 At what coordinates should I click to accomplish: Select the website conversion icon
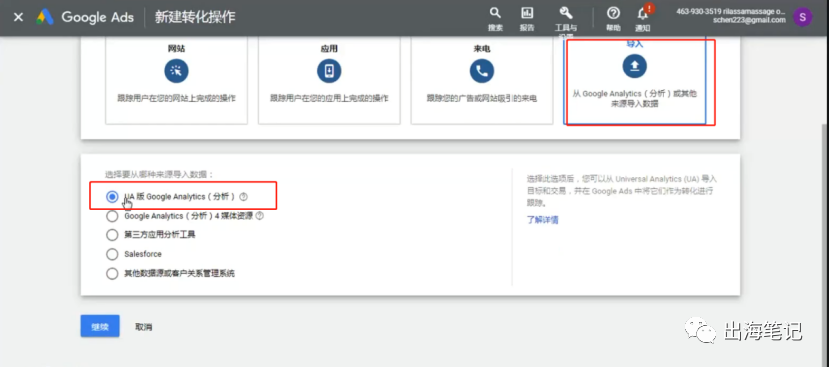click(x=176, y=70)
